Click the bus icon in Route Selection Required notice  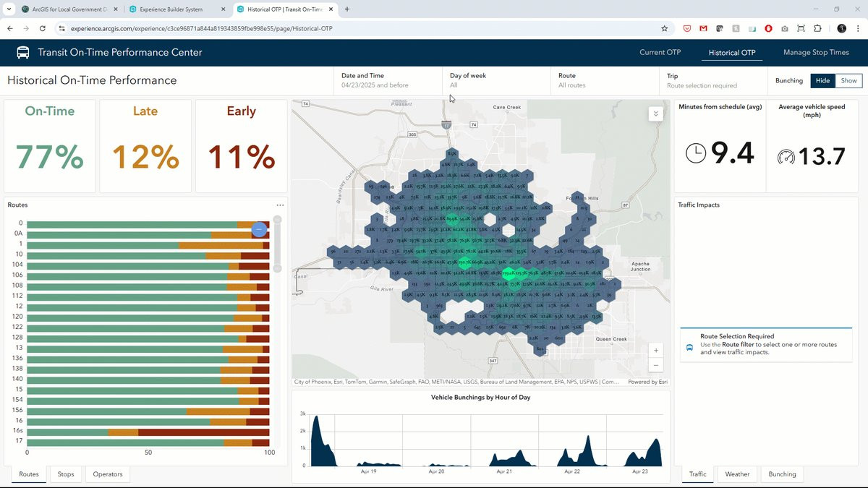(x=689, y=347)
